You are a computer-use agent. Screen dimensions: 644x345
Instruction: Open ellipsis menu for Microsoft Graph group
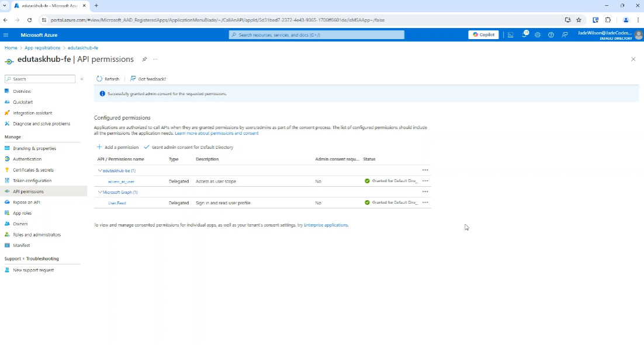click(425, 191)
